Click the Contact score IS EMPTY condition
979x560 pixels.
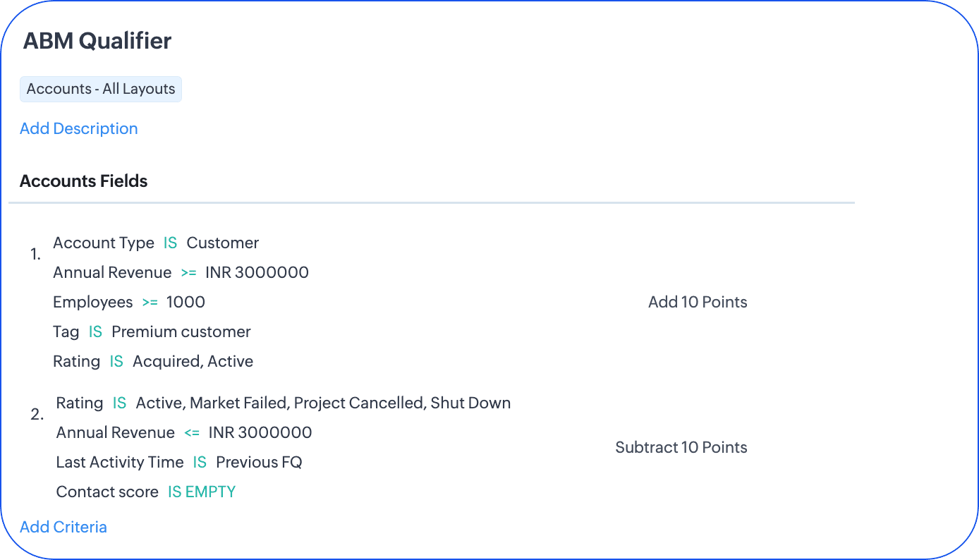[x=146, y=492]
